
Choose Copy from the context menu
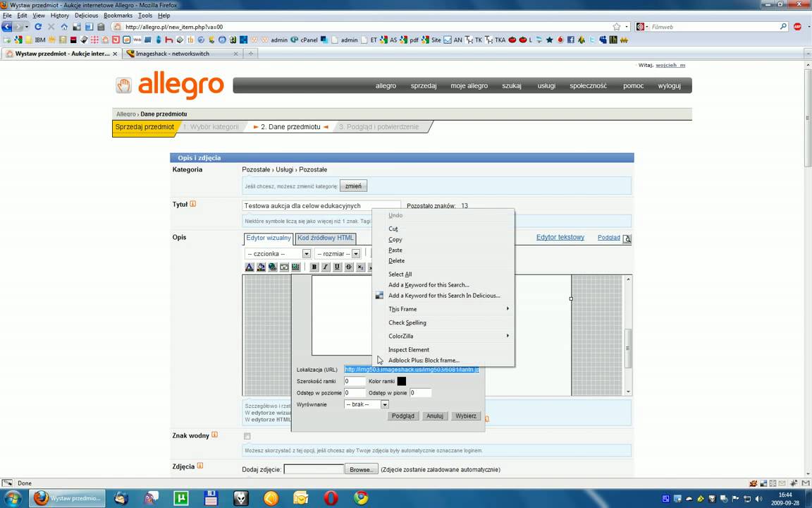(395, 239)
